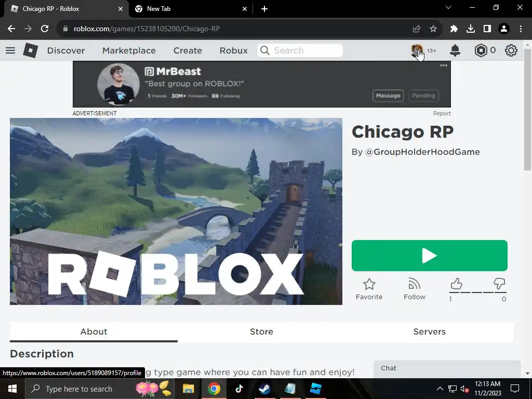Open the Roblox hamburger navigation menu
Screen dimensions: 532x399
point(10,50)
